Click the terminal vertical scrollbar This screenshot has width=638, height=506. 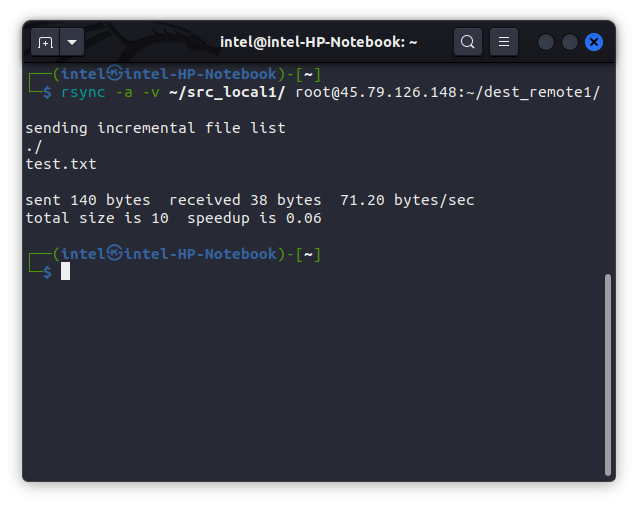pyautogui.click(x=607, y=372)
